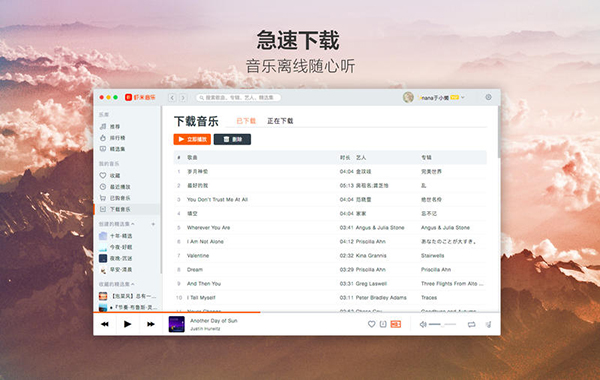Mute the volume speaker icon
This screenshot has width=600, height=380.
point(423,325)
